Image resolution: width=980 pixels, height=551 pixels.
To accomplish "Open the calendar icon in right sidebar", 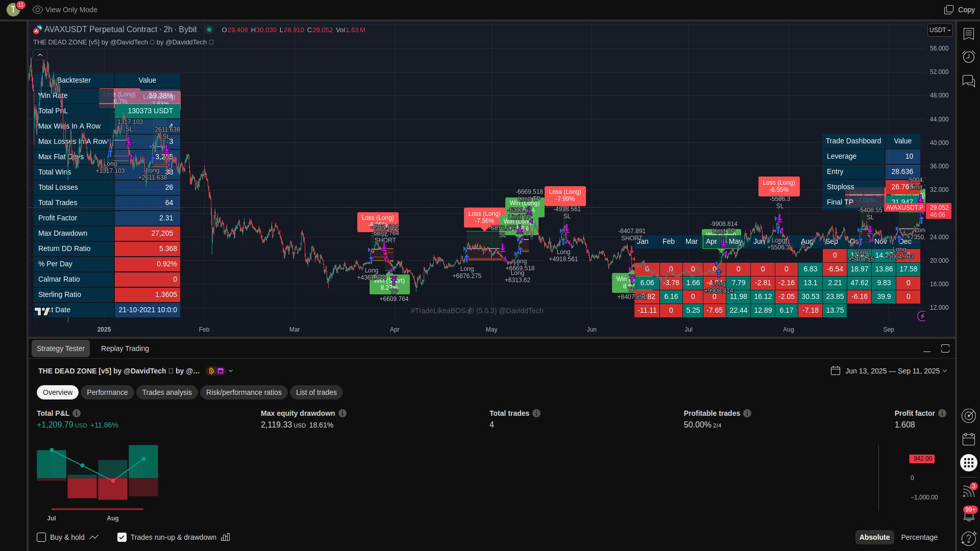I will (968, 439).
